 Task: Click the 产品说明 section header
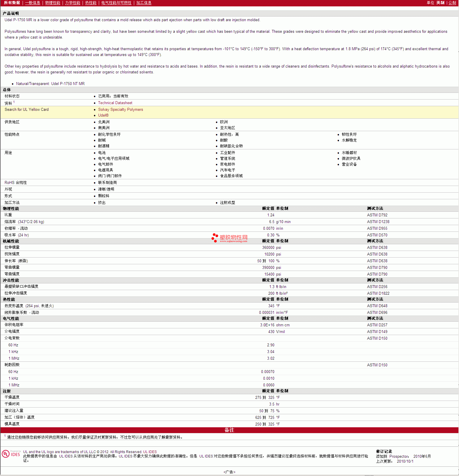pyautogui.click(x=11, y=14)
